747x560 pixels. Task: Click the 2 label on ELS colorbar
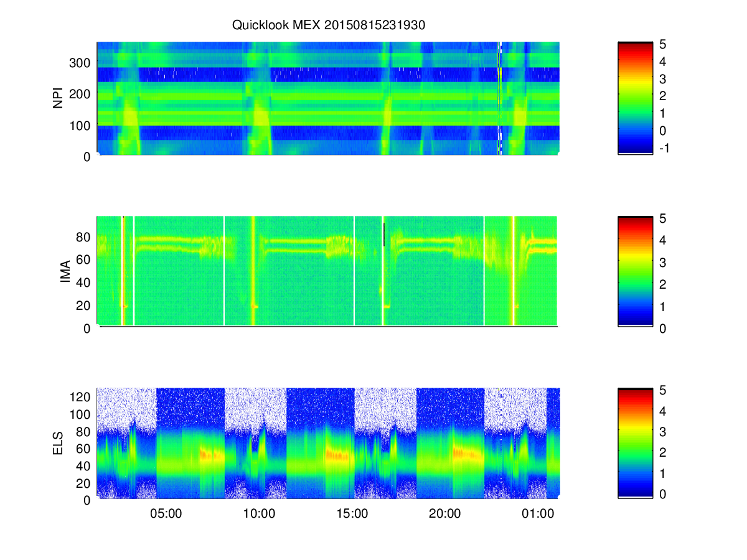click(663, 452)
